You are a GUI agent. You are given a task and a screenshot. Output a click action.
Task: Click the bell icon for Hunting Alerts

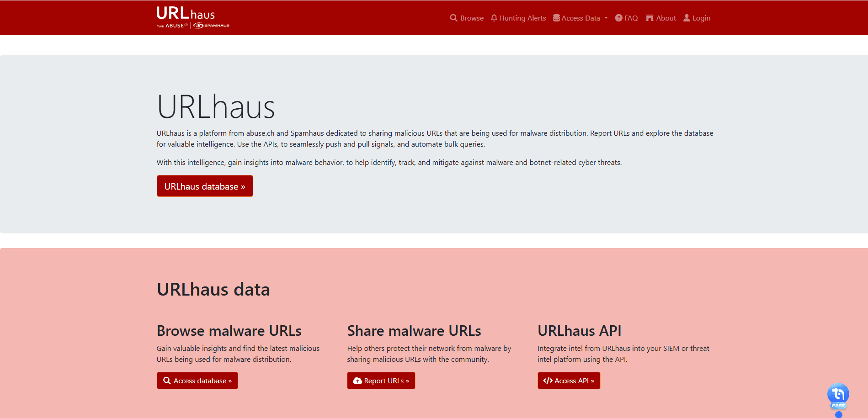(494, 18)
